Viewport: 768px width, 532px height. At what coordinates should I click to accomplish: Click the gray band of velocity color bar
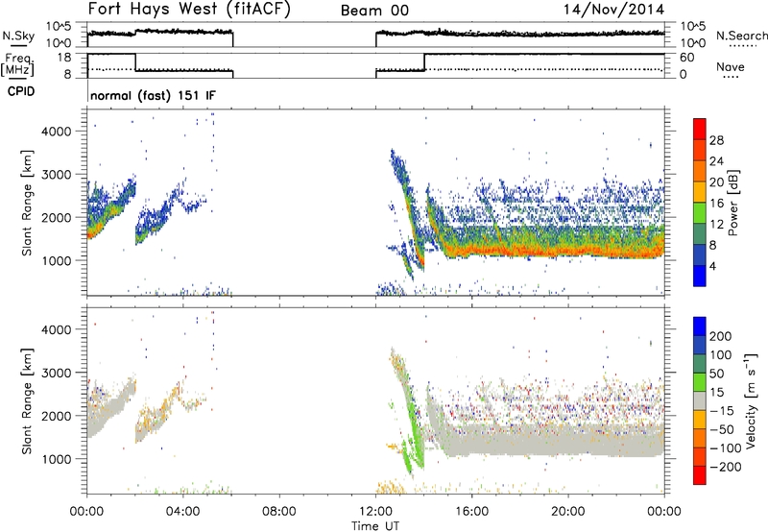700,400
